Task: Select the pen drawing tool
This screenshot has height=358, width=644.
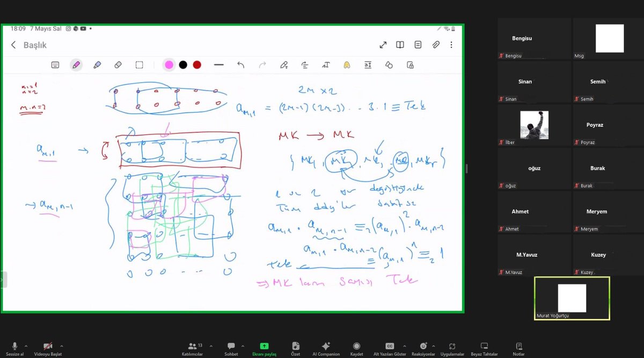Action: click(76, 65)
